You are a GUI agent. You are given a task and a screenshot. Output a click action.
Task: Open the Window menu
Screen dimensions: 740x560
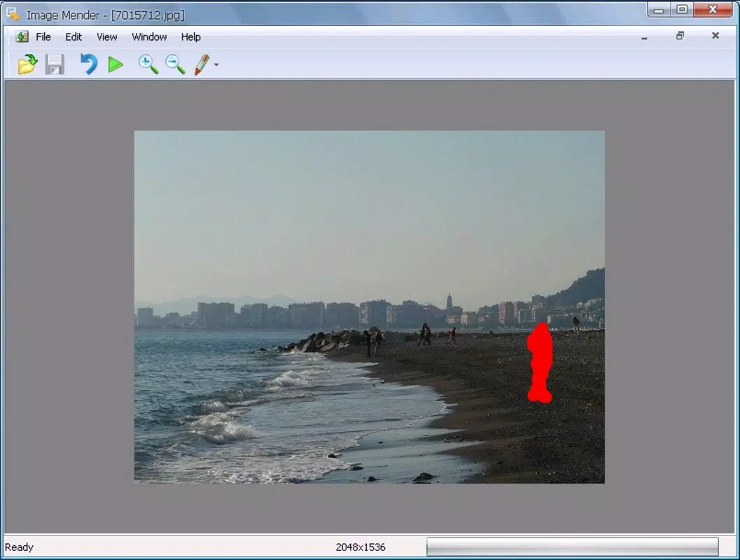(149, 37)
